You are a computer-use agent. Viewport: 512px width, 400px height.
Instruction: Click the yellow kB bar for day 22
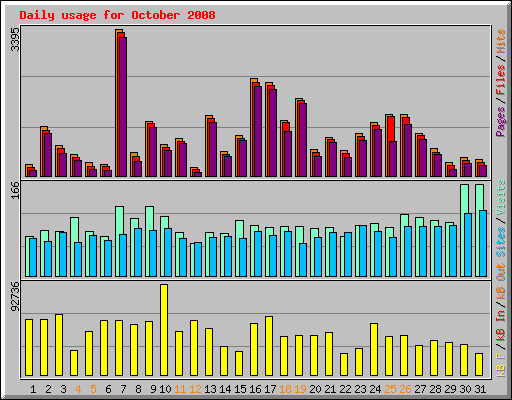tap(344, 365)
